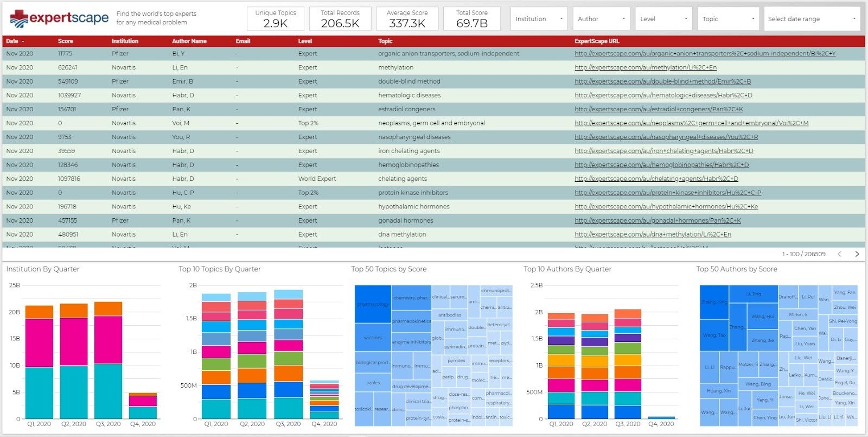Click orange segment of Q1 2020 institution bar
The width and height of the screenshot is (868, 437).
[39, 312]
